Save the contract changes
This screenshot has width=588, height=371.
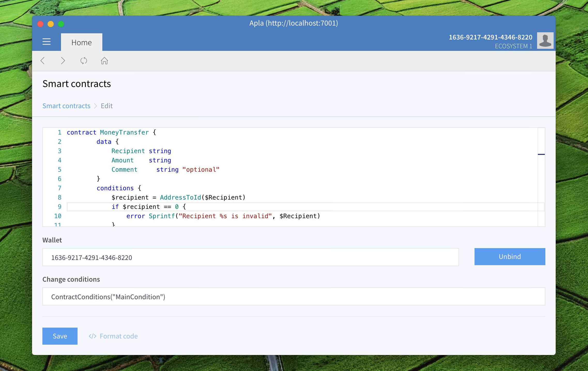[60, 336]
